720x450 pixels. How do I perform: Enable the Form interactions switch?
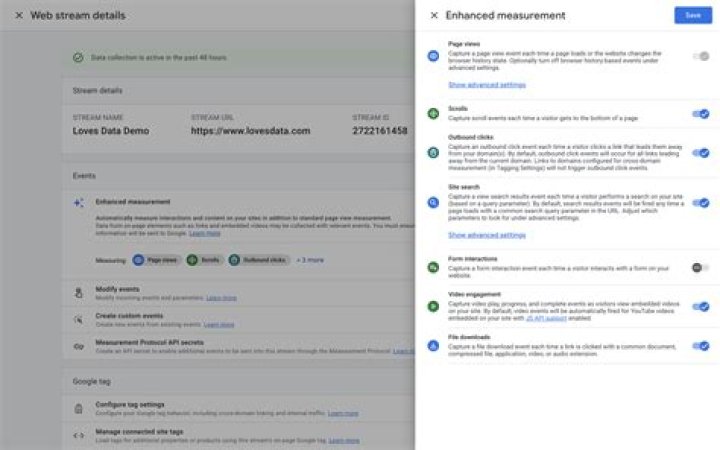[701, 267]
